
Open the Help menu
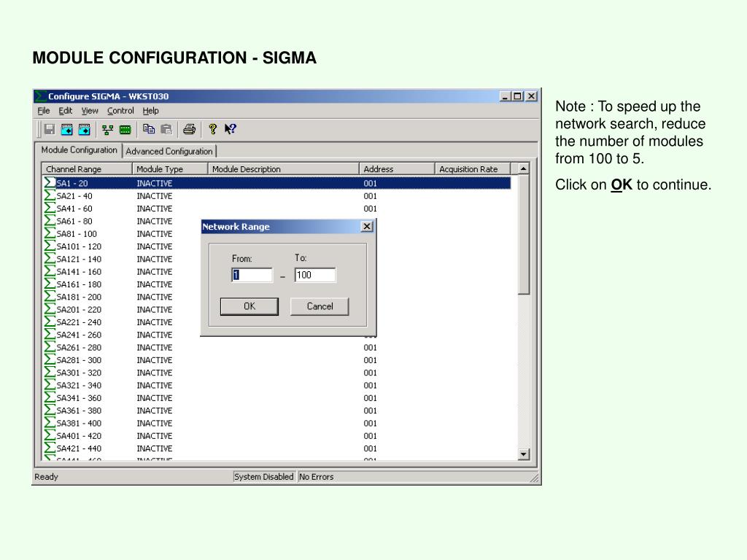(150, 111)
